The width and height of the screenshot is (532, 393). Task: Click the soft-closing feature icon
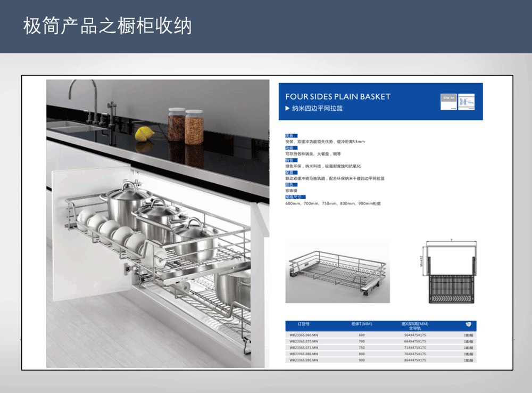click(x=467, y=102)
